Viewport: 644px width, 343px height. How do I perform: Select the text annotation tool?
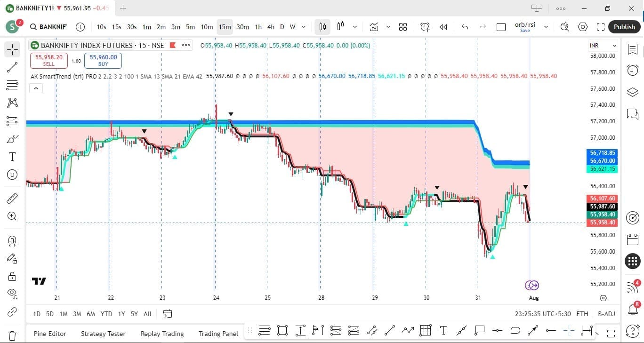(12, 157)
